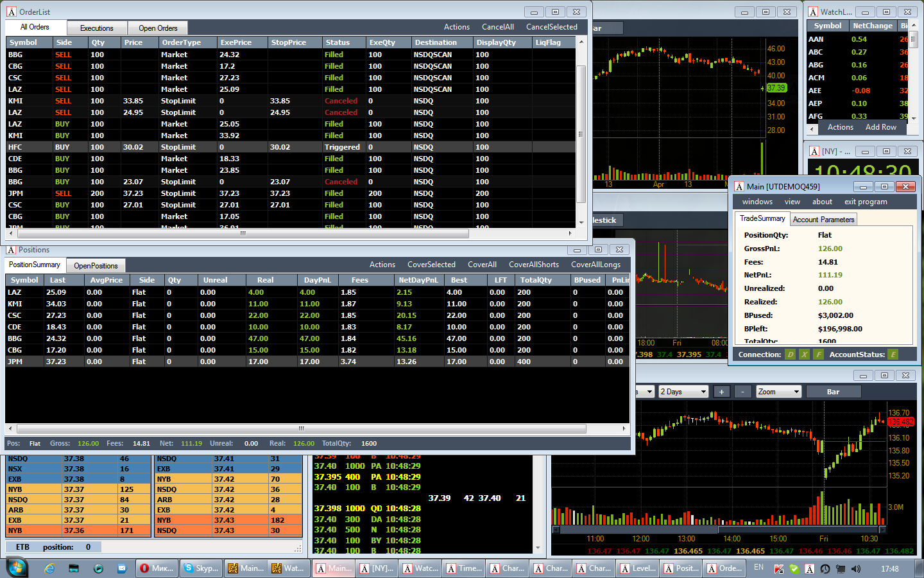Screen dimensions: 924x578
Task: Open the Windows Start menu
Action: (17, 568)
